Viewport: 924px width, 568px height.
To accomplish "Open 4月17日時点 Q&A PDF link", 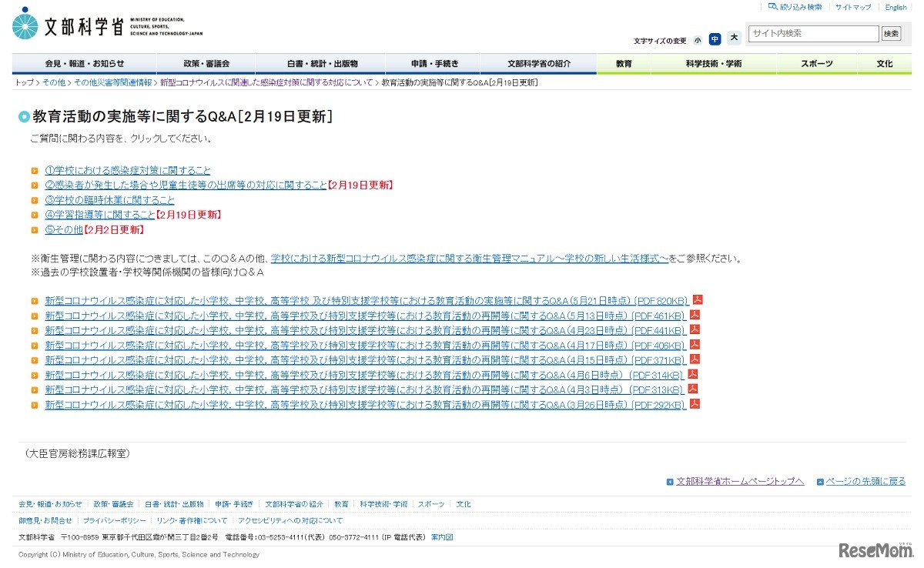I will tap(365, 345).
